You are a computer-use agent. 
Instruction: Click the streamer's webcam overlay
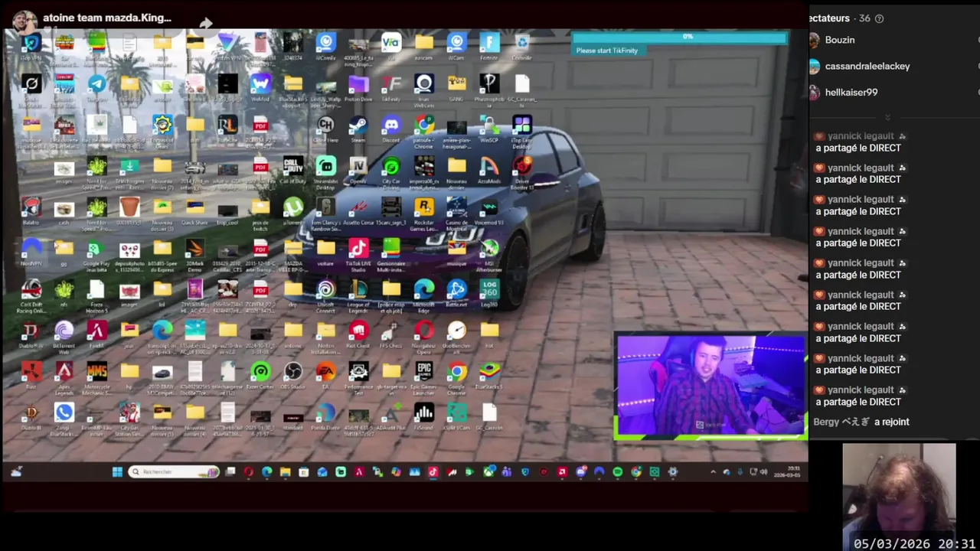(710, 386)
